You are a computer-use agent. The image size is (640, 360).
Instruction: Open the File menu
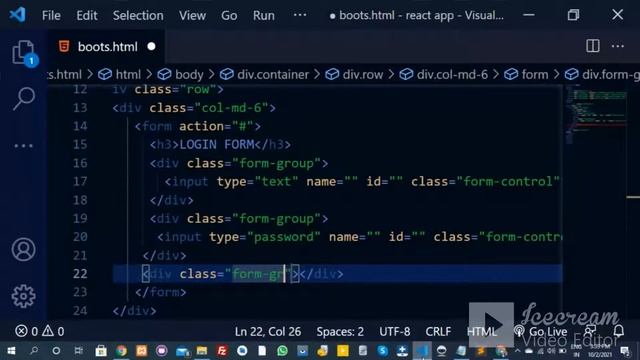[51, 16]
